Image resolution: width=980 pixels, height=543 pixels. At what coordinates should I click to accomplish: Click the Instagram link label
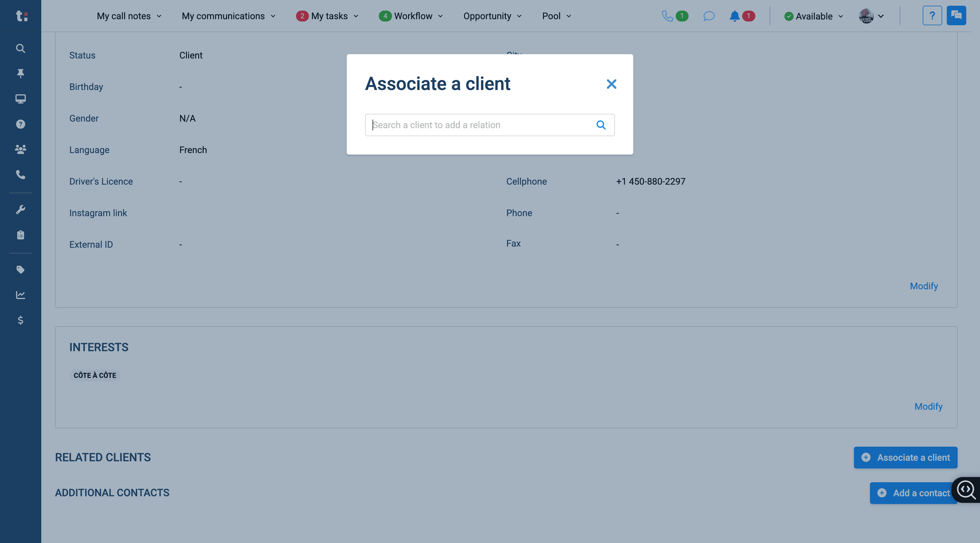(98, 213)
